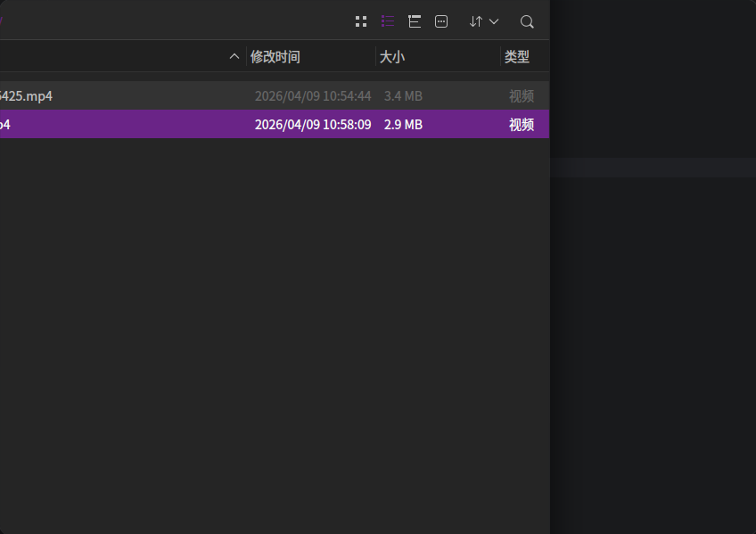Sort files by the 大小 column
Screen dimensions: 756x534
point(393,55)
